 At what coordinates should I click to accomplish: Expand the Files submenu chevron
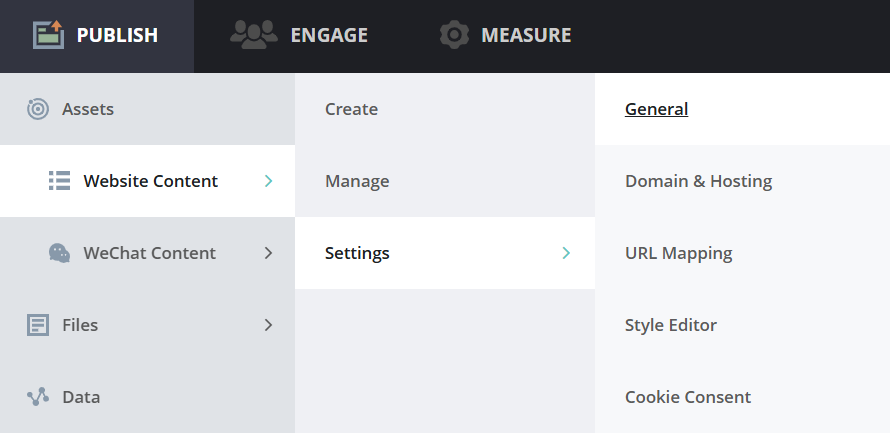(x=268, y=325)
